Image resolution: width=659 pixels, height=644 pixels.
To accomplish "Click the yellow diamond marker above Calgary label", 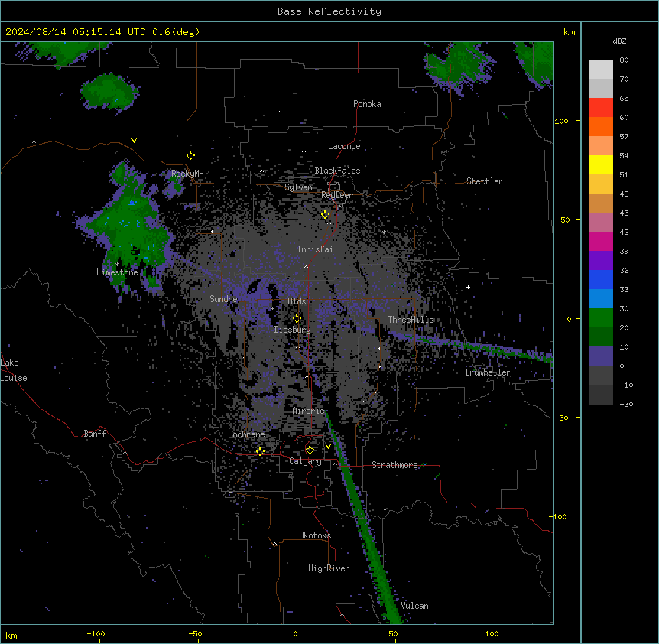I will pos(310,450).
